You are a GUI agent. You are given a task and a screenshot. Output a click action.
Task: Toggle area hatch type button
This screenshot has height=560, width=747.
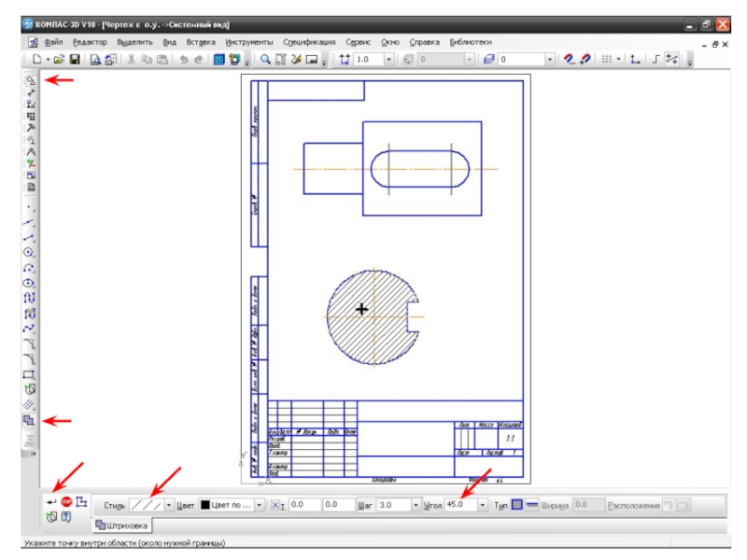pyautogui.click(x=517, y=505)
